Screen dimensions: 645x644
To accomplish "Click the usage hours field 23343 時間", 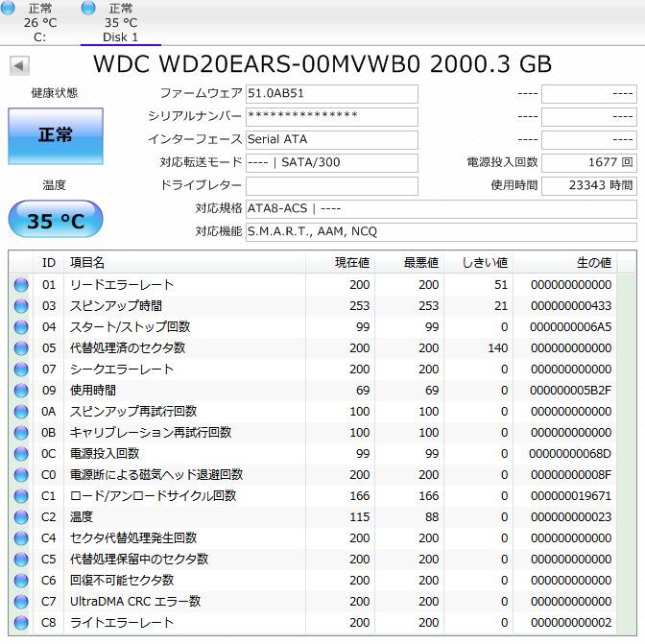I will tap(589, 186).
